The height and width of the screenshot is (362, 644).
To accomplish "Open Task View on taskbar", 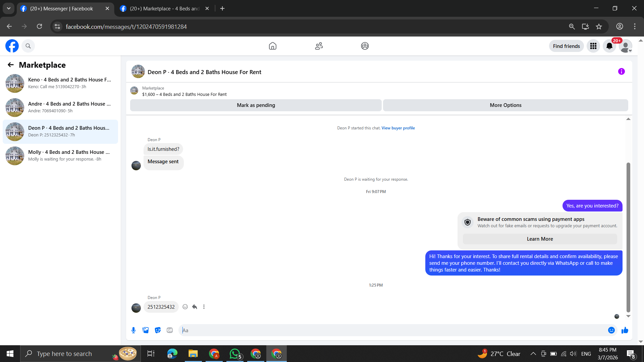I will 151,354.
